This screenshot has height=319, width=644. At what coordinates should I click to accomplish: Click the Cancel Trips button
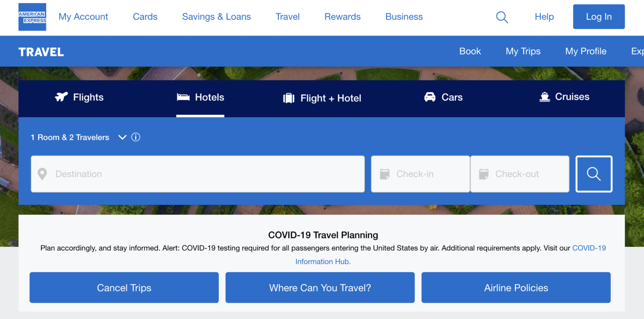(x=124, y=288)
